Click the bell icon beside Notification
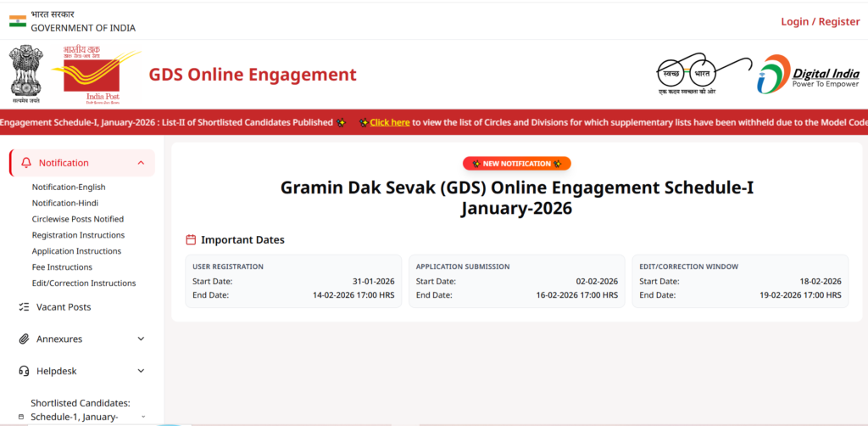Screen dimensions: 868x426 25,163
